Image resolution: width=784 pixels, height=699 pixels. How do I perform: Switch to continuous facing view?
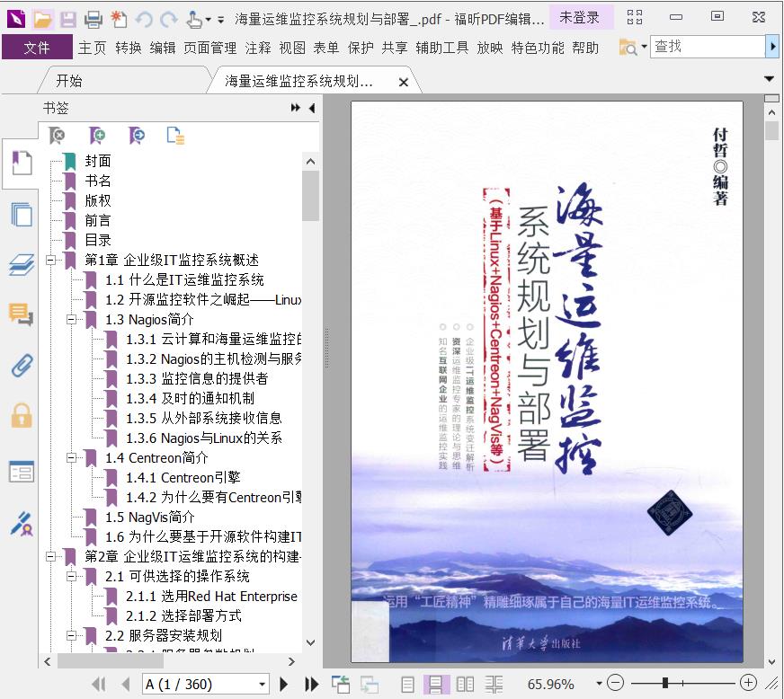click(x=494, y=684)
